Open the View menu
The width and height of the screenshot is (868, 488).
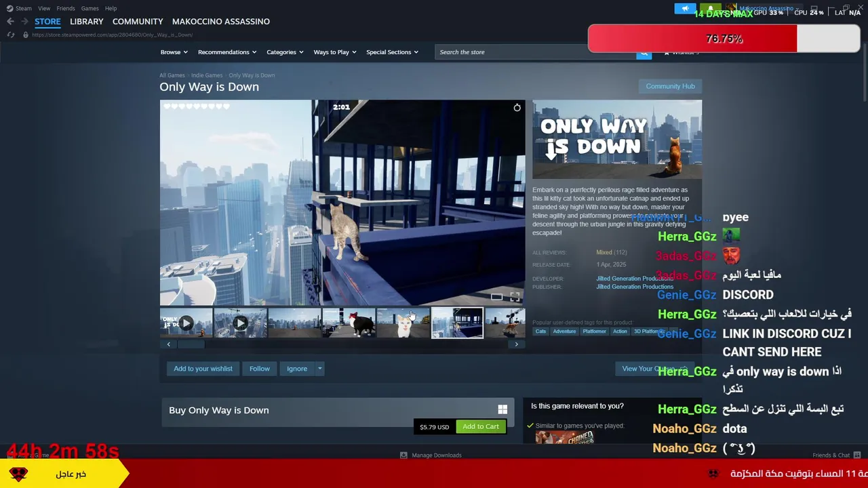(x=44, y=8)
